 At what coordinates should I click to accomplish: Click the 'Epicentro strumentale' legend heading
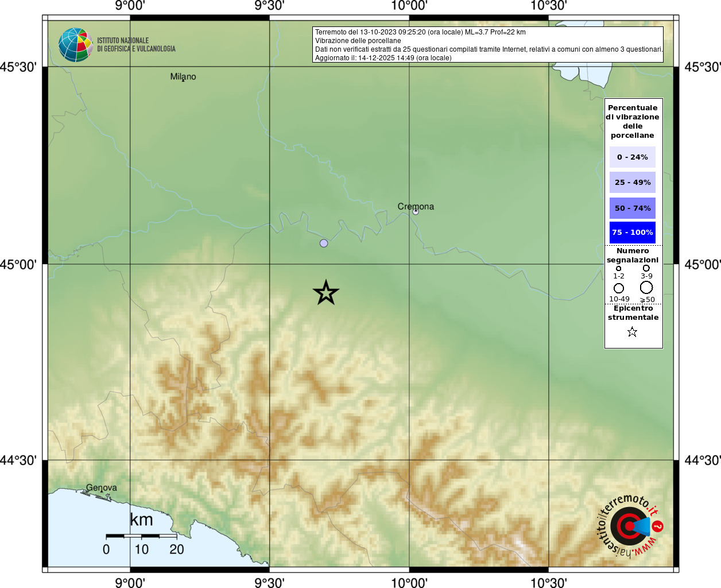coord(633,312)
